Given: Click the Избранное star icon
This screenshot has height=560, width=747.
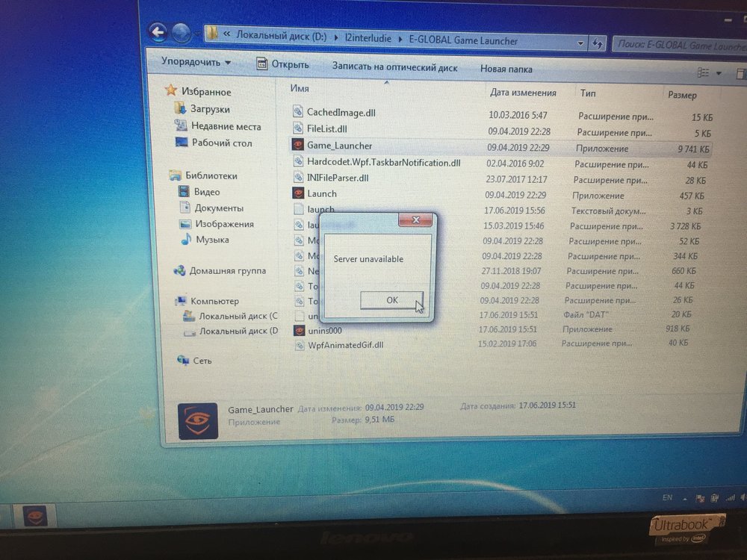Looking at the screenshot, I should (x=172, y=91).
